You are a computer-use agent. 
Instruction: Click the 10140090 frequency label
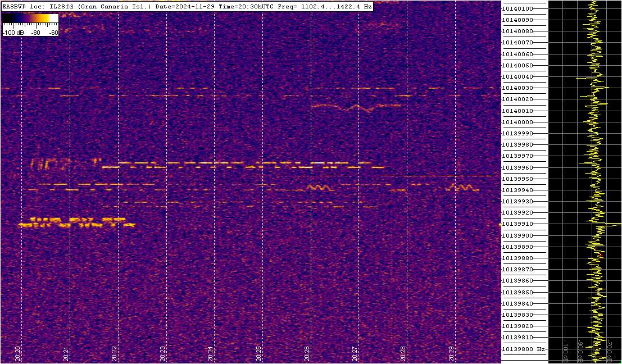coord(517,20)
